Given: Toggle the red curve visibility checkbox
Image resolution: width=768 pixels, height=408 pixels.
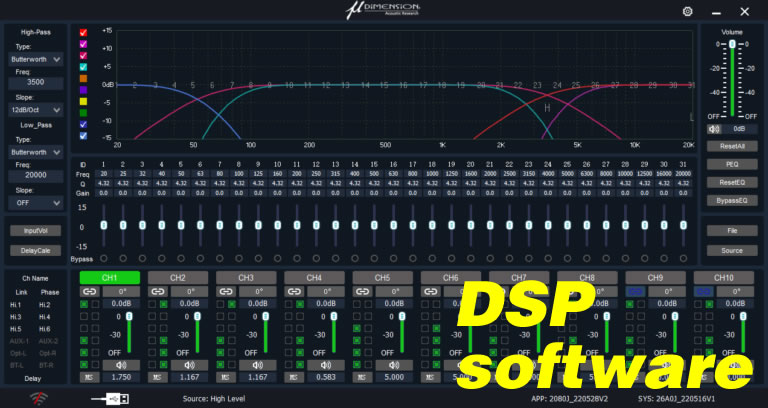Looking at the screenshot, I should [x=84, y=32].
